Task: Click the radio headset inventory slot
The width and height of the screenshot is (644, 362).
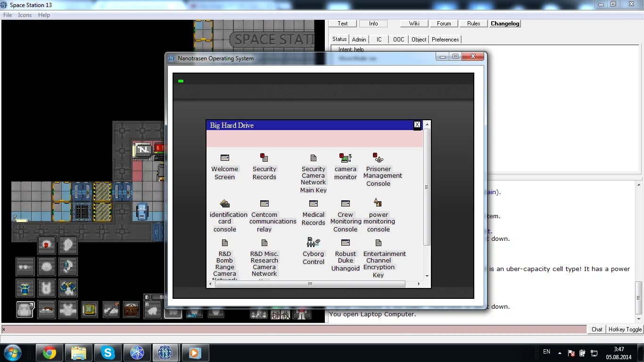Action: (68, 266)
